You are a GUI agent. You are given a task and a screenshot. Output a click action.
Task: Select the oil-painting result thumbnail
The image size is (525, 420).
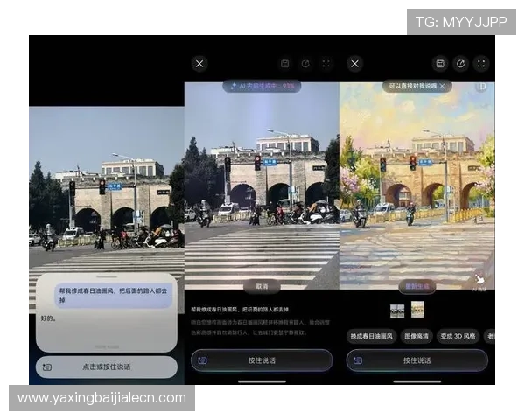pos(417,310)
